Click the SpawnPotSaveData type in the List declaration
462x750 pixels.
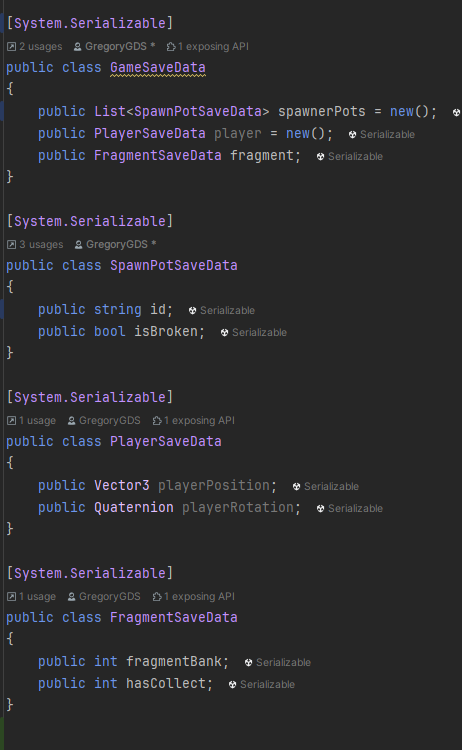[x=198, y=111]
